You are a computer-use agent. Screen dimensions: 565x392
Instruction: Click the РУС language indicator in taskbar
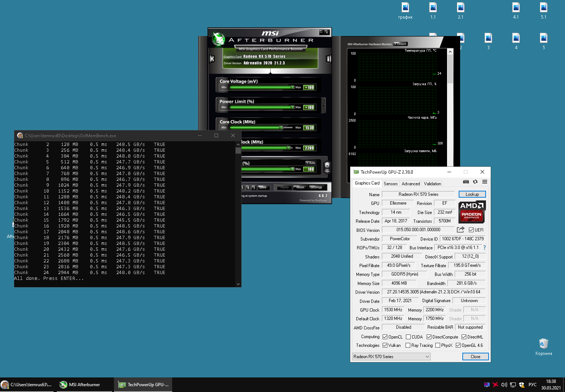pyautogui.click(x=533, y=385)
